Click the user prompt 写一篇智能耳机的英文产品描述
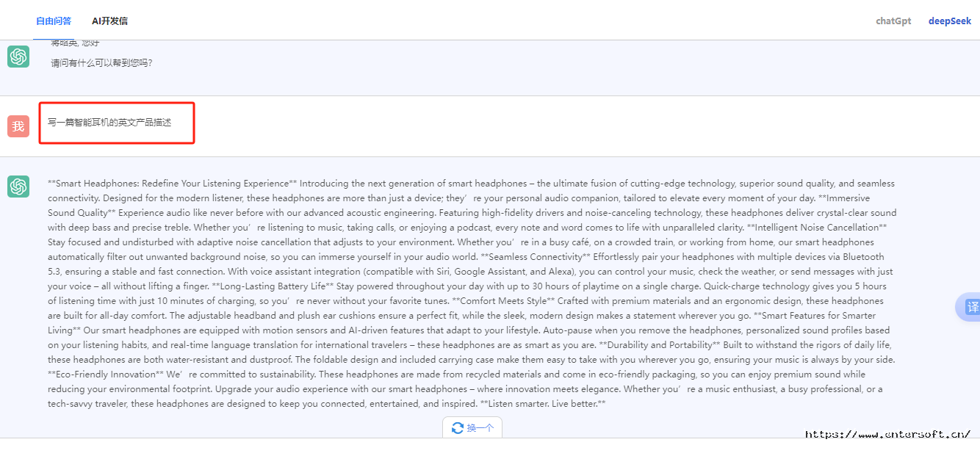 109,123
